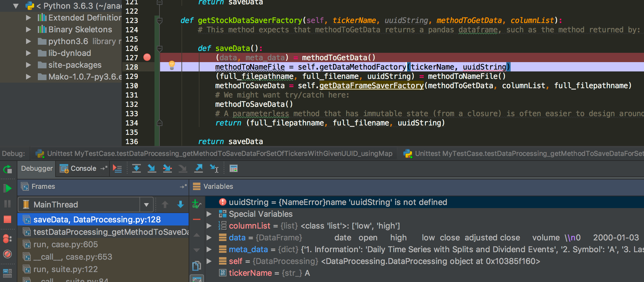This screenshot has height=282, width=644.
Task: Click the Step Out icon
Action: 199,168
